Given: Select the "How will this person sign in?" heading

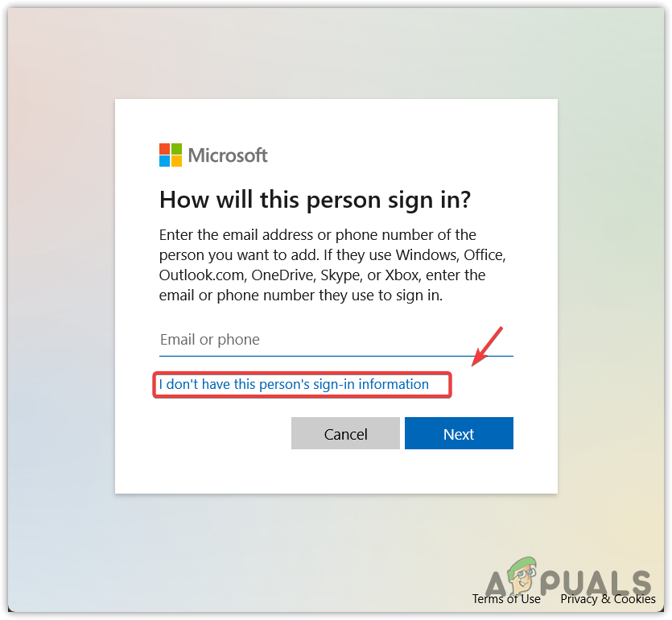Looking at the screenshot, I should (x=315, y=200).
